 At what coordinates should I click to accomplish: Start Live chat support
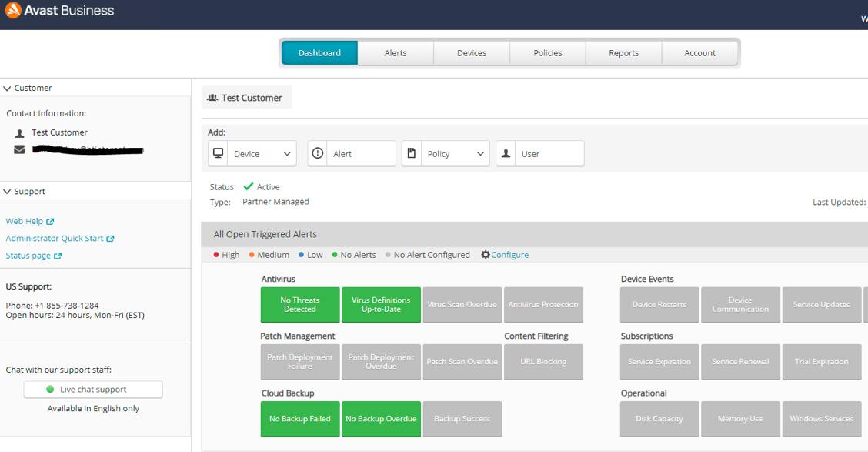[x=93, y=390]
